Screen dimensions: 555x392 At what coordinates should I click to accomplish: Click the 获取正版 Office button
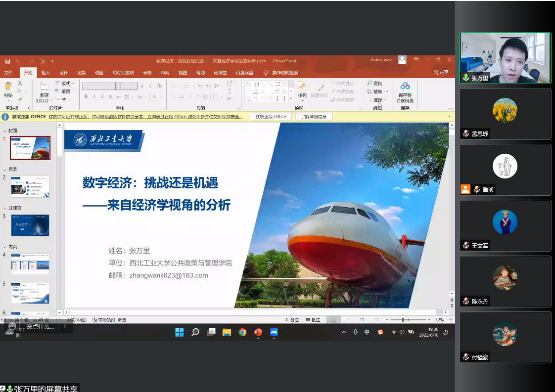[271, 117]
